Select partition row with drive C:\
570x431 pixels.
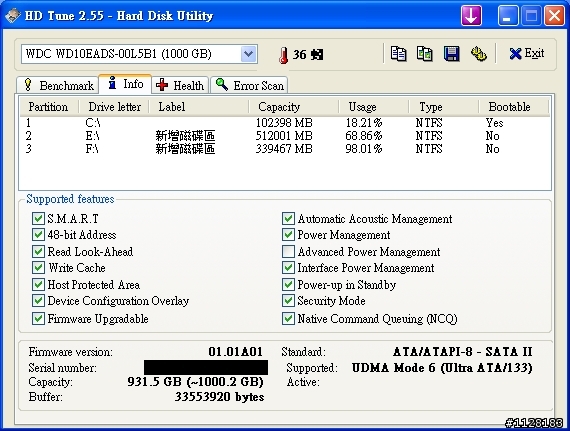tap(285, 123)
